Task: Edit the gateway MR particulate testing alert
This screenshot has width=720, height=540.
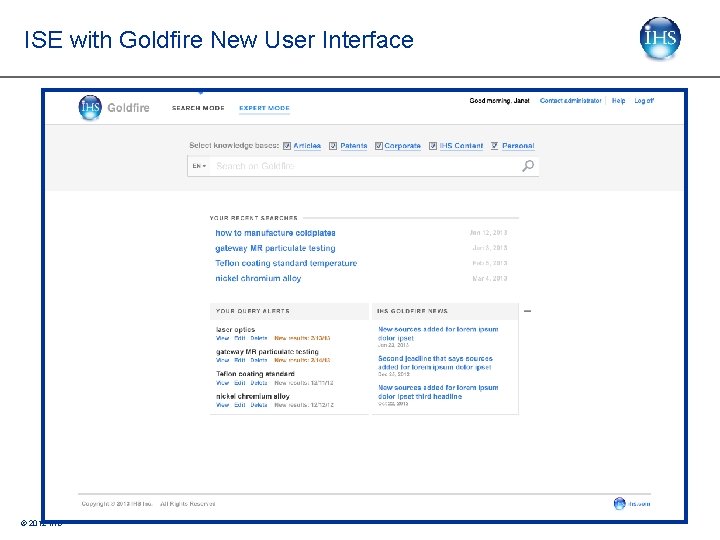Action: (x=240, y=360)
